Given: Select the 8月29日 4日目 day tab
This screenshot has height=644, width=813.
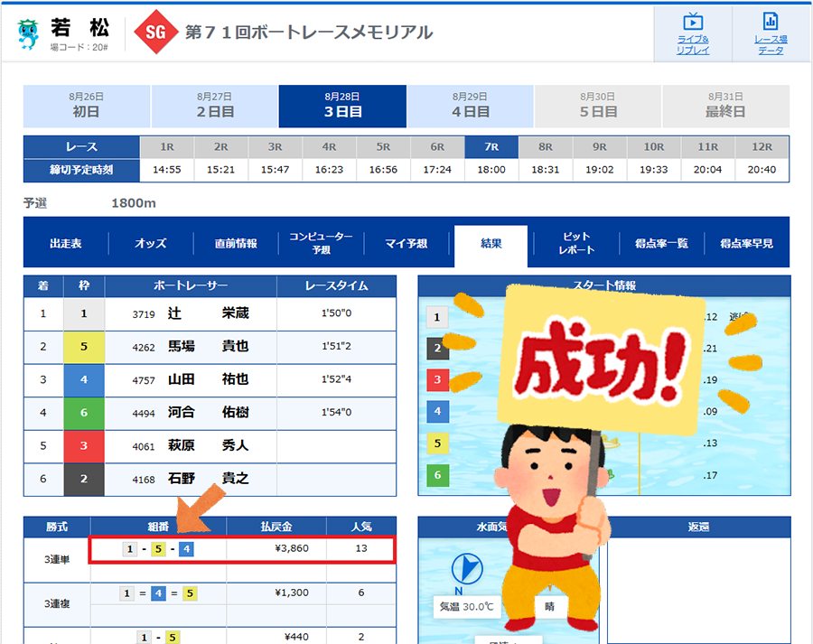Looking at the screenshot, I should click(x=471, y=106).
